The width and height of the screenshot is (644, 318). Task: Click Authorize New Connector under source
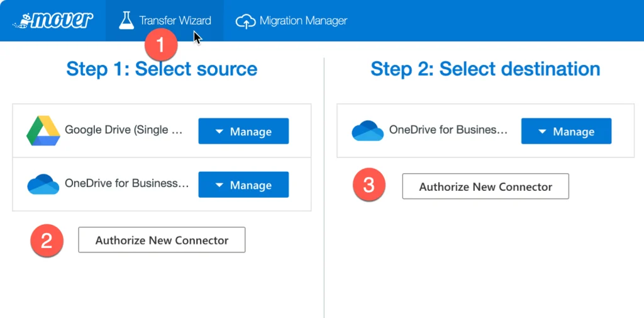[x=162, y=240]
